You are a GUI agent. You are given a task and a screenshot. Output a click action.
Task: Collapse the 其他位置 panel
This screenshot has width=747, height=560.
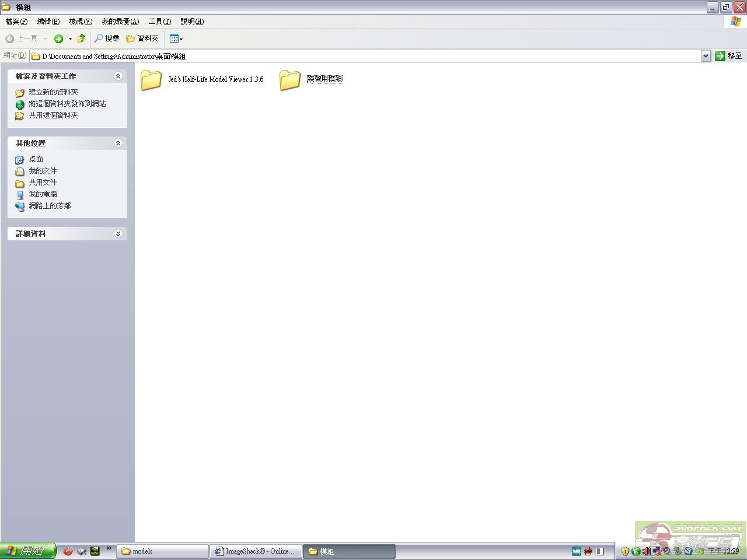(x=118, y=143)
